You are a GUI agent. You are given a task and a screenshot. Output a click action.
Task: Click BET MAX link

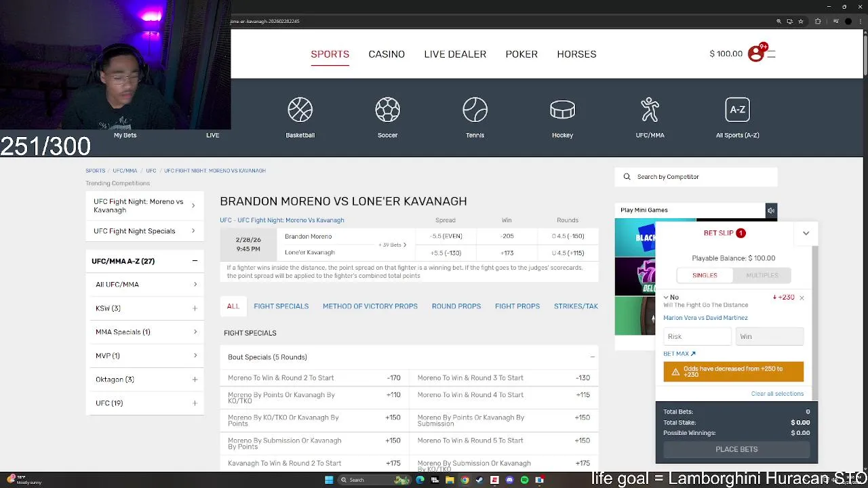679,354
